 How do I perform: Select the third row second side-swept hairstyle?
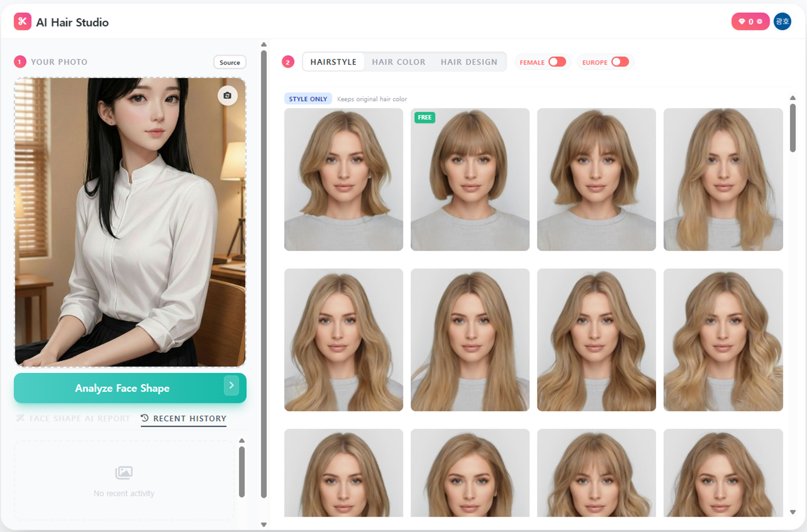point(470,473)
